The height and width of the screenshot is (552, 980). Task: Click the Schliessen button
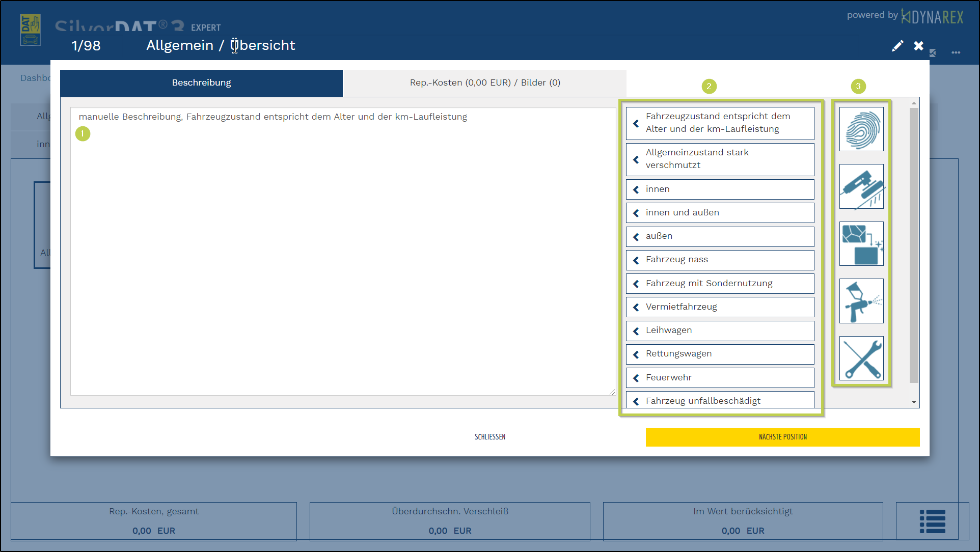pos(489,437)
